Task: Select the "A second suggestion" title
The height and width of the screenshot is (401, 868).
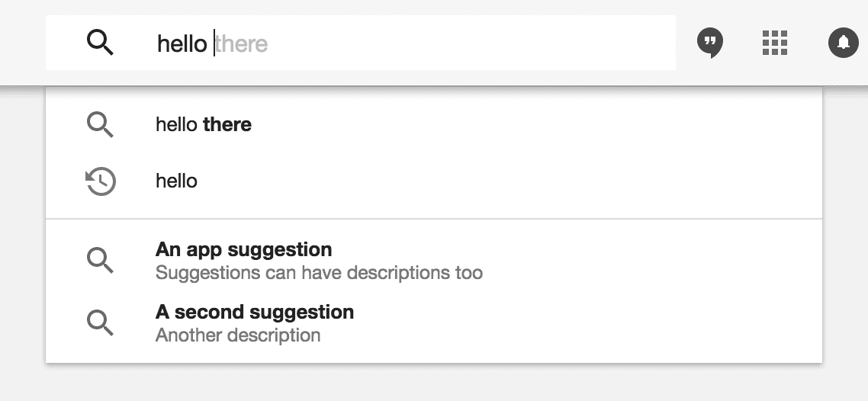Action: click(x=255, y=312)
